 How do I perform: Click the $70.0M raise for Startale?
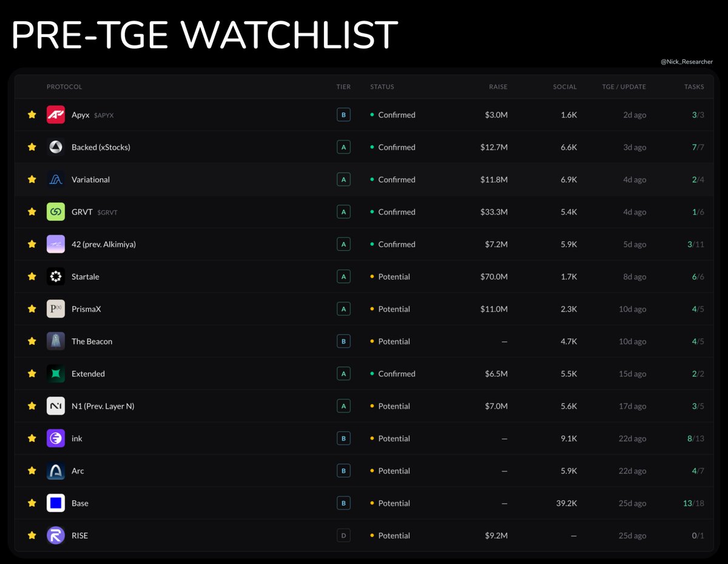click(494, 277)
